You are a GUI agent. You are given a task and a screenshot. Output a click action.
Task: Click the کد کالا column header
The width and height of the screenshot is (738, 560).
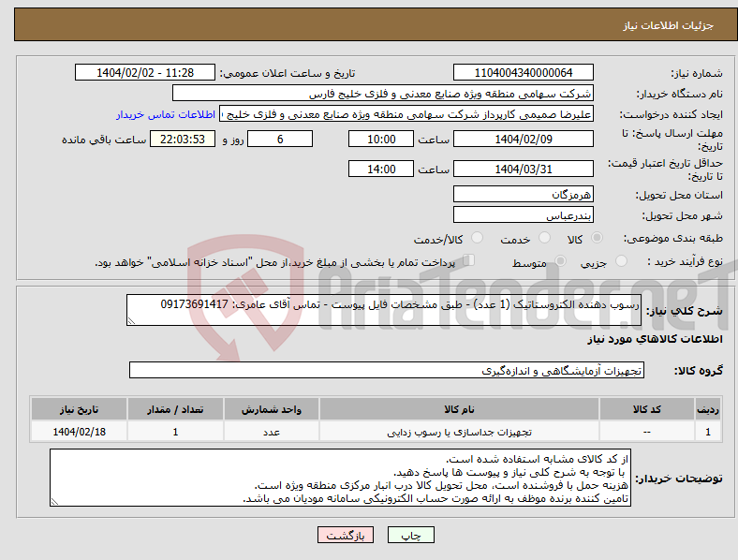(647, 409)
